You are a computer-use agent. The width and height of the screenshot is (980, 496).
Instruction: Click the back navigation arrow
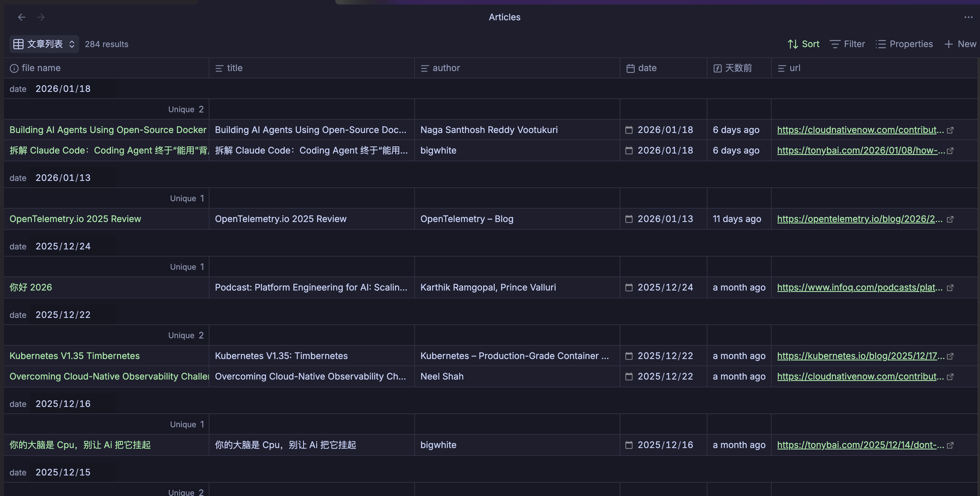click(x=22, y=17)
